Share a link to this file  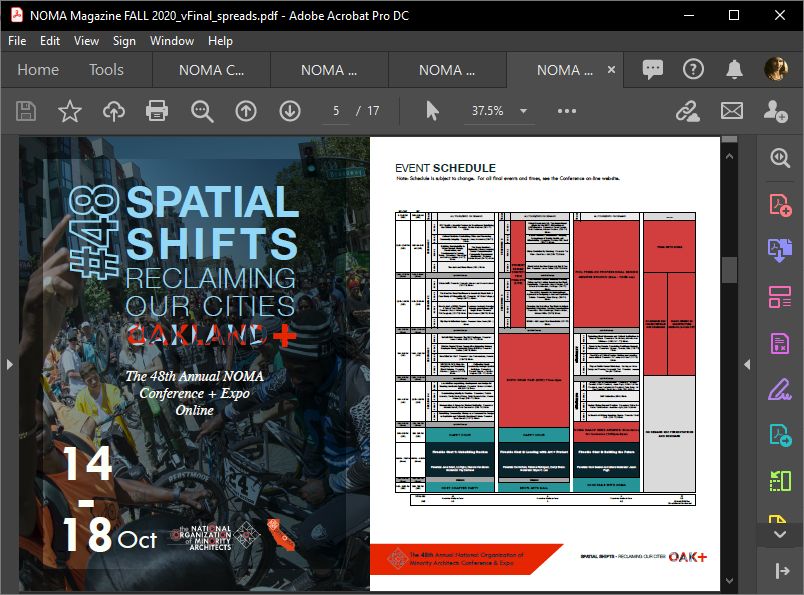(x=688, y=111)
